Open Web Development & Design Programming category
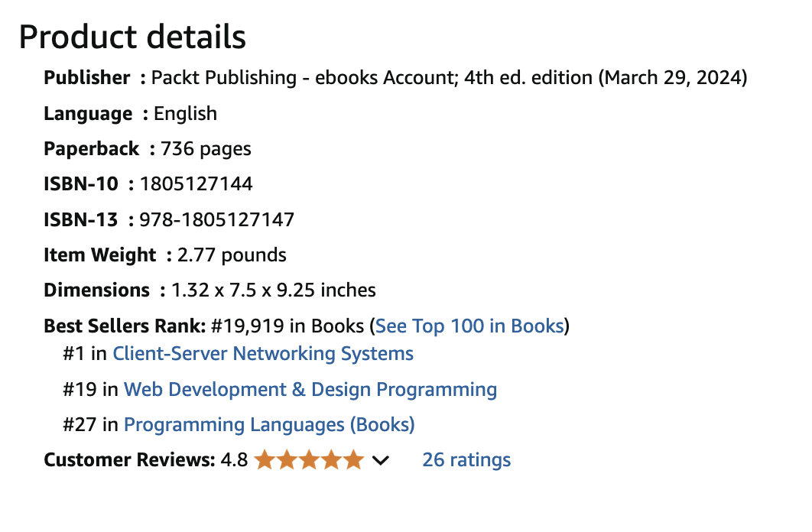 tap(310, 389)
